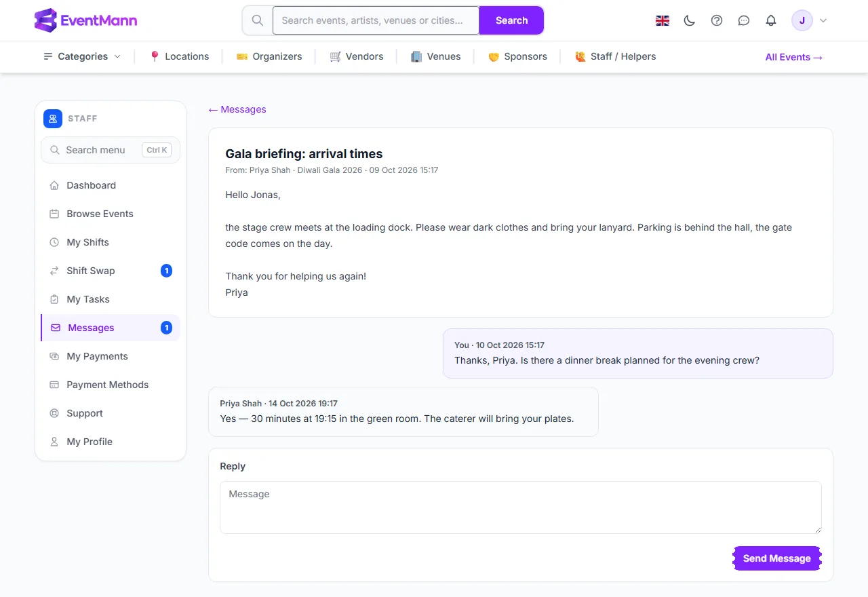Click the Shift Swap notification badge
Screen dimensions: 868x597
pyautogui.click(x=166, y=271)
